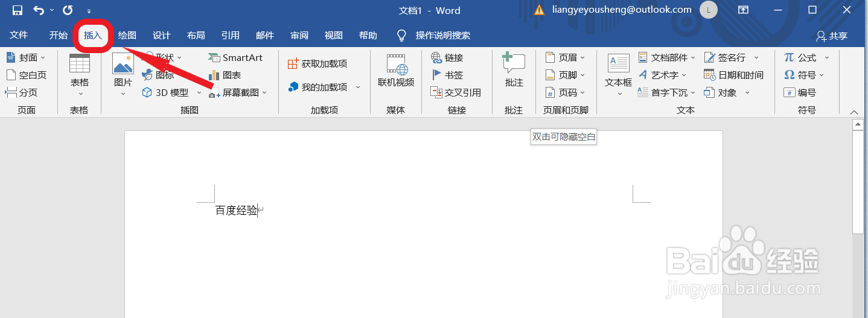Undo the last action

(x=39, y=10)
